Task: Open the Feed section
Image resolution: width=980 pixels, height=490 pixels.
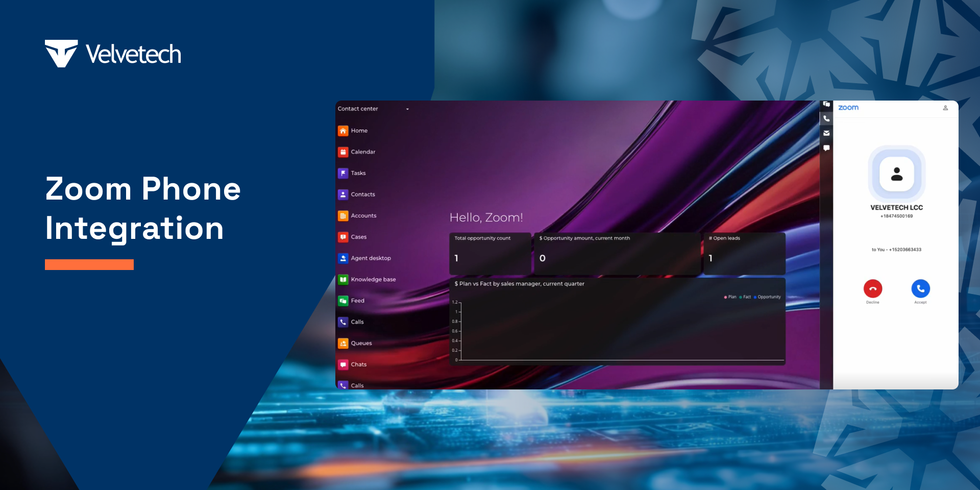Action: click(x=351, y=301)
